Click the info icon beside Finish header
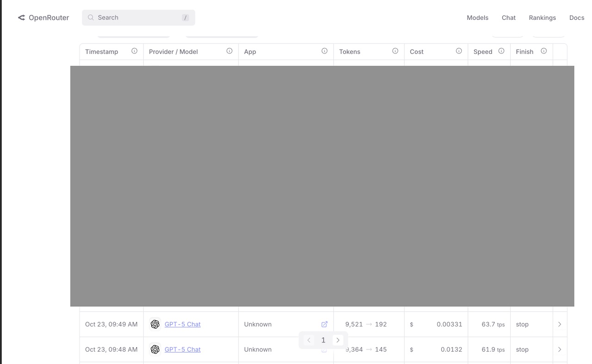The image size is (592, 364). click(x=544, y=51)
